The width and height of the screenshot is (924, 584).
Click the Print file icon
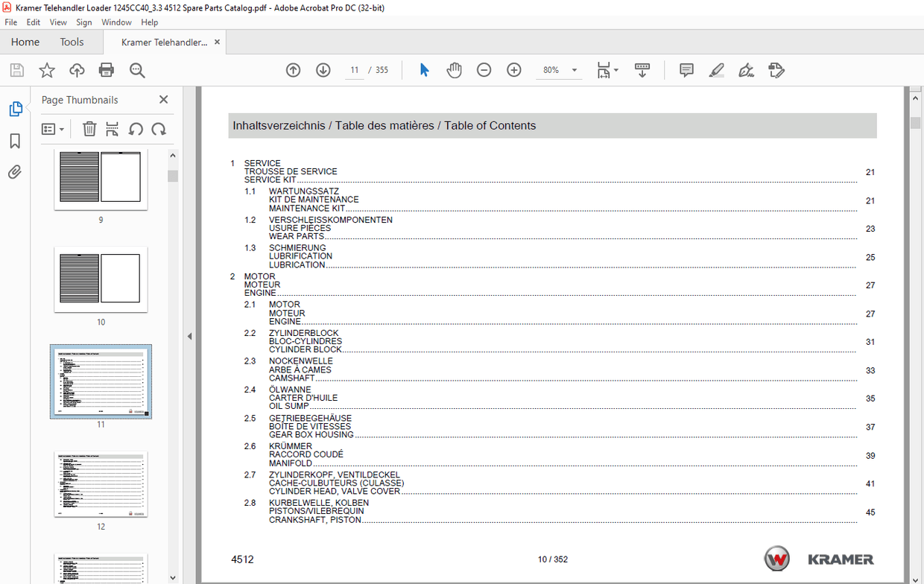tap(107, 70)
